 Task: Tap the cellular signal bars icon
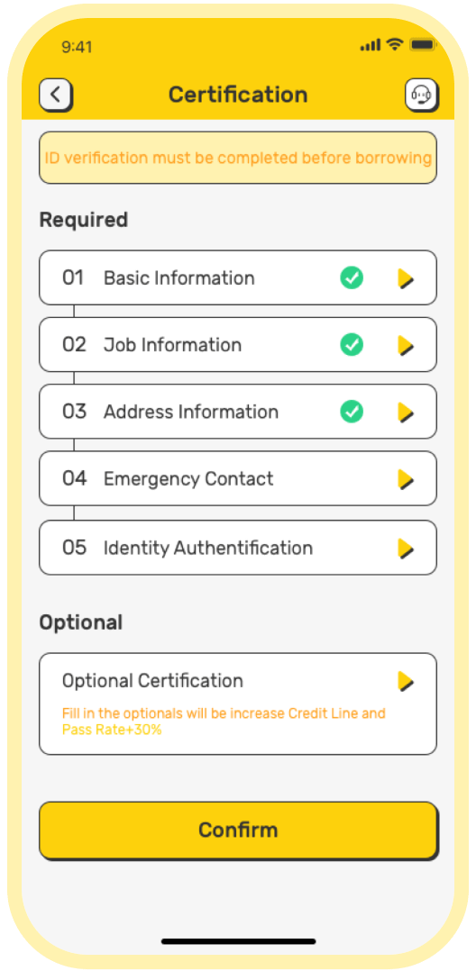(371, 45)
